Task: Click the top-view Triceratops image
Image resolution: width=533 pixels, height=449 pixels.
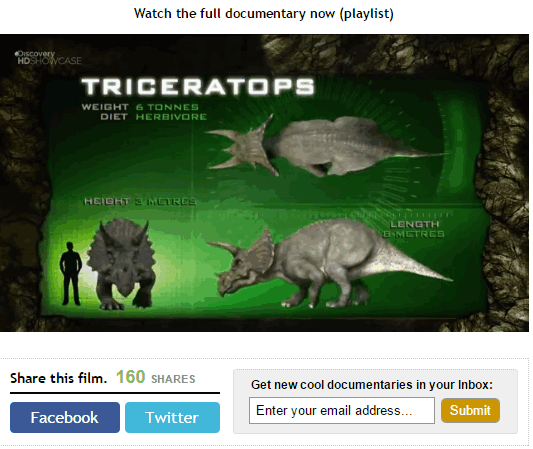Action: coord(325,145)
